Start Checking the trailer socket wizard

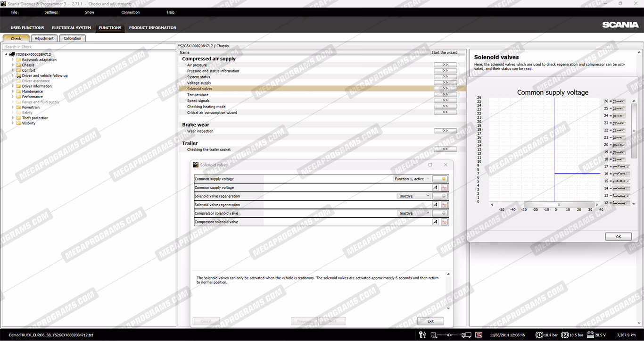pos(445,149)
